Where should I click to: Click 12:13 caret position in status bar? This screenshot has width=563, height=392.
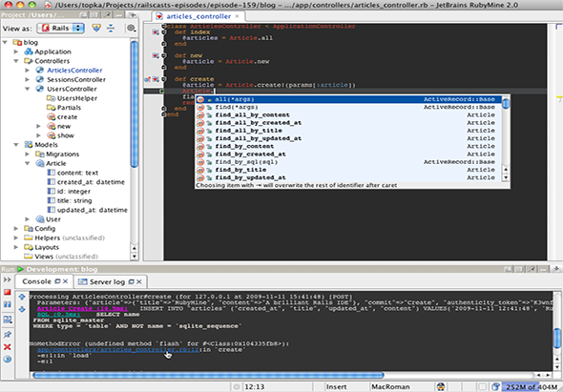(254, 387)
